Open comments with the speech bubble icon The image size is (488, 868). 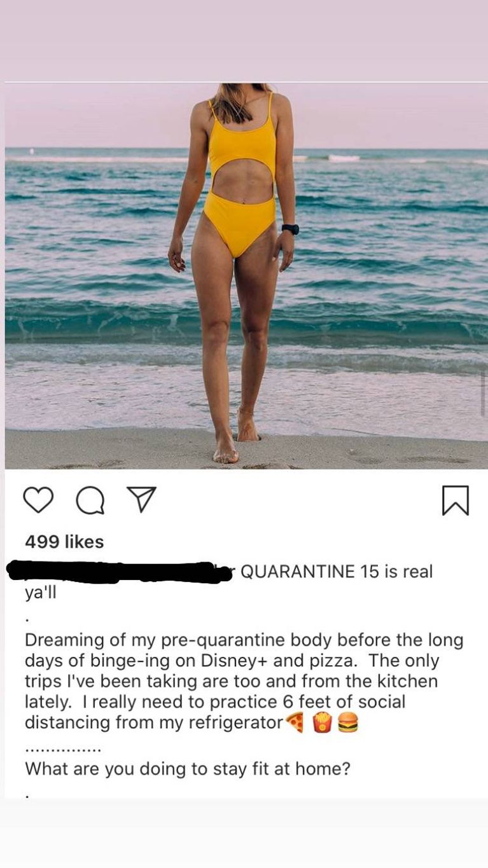tap(91, 501)
